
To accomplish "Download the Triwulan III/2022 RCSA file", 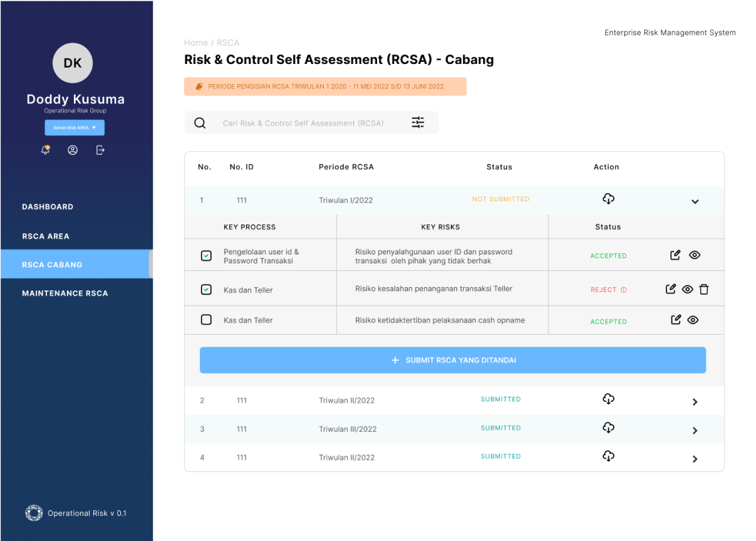I will coord(608,428).
